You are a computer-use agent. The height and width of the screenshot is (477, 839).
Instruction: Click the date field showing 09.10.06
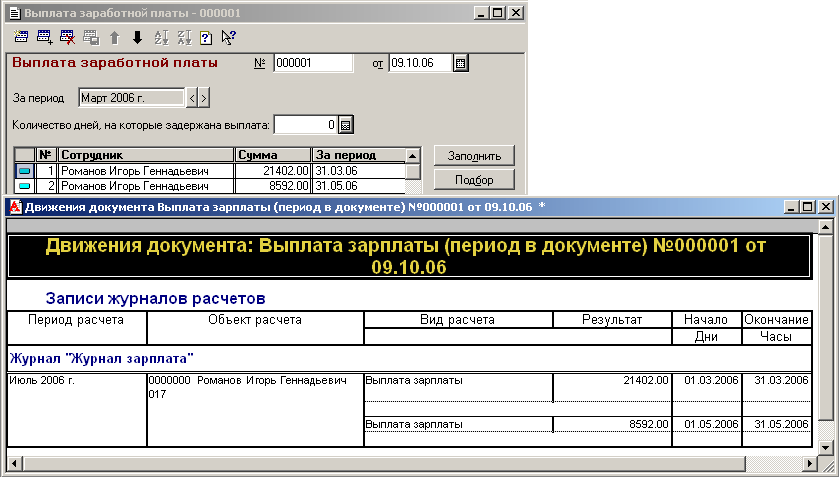point(421,63)
